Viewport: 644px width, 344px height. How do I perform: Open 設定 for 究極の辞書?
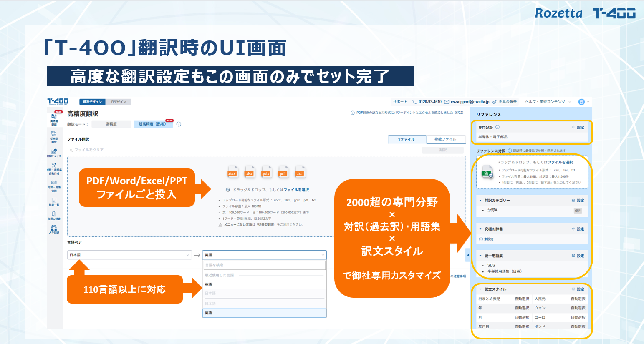(578, 229)
